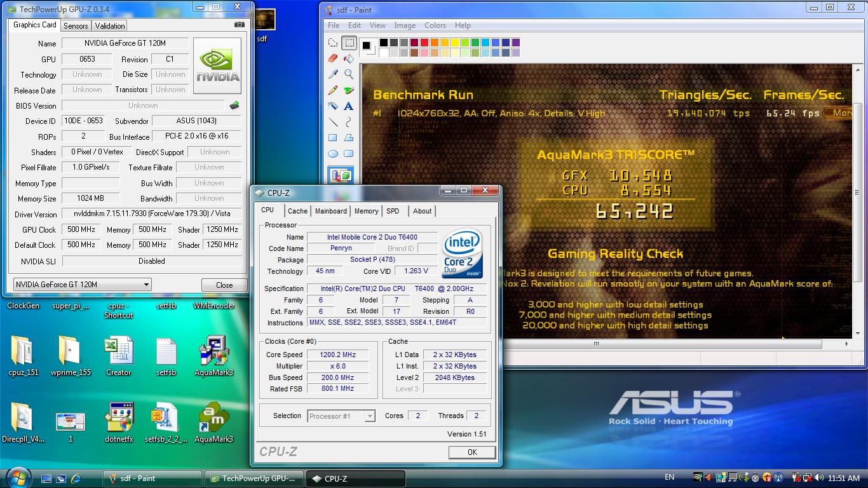Open the View menu in Paint
The width and height of the screenshot is (868, 488).
point(377,25)
